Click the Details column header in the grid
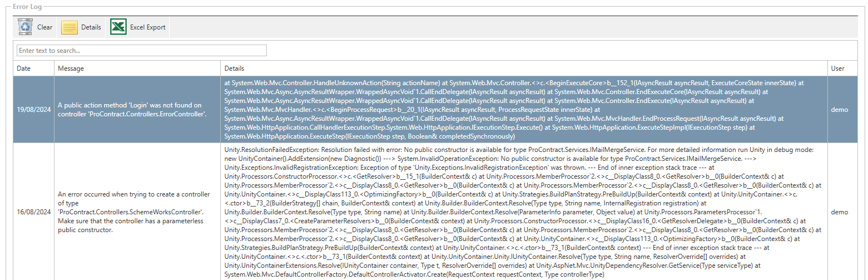This screenshot has height=280, width=868. point(234,68)
